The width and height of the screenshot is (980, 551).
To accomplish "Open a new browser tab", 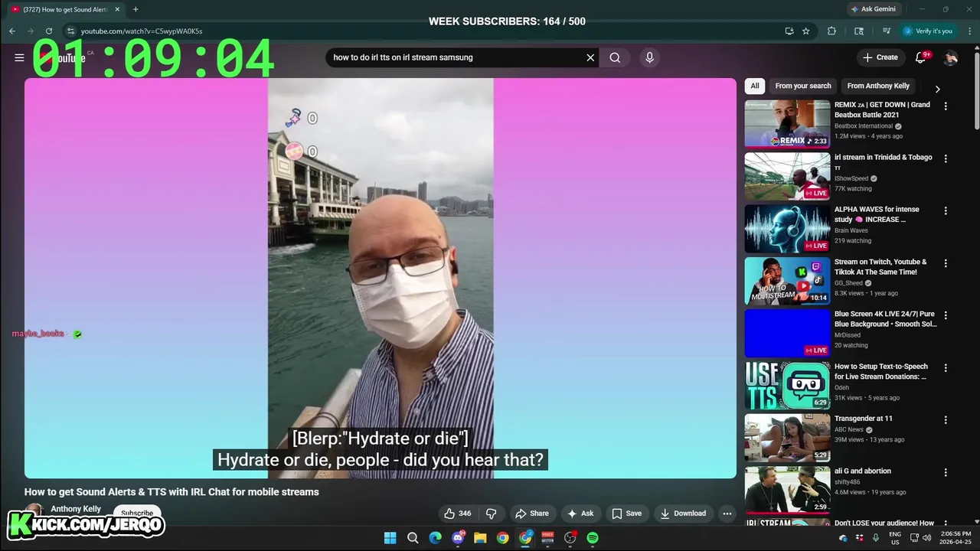I will 136,9.
